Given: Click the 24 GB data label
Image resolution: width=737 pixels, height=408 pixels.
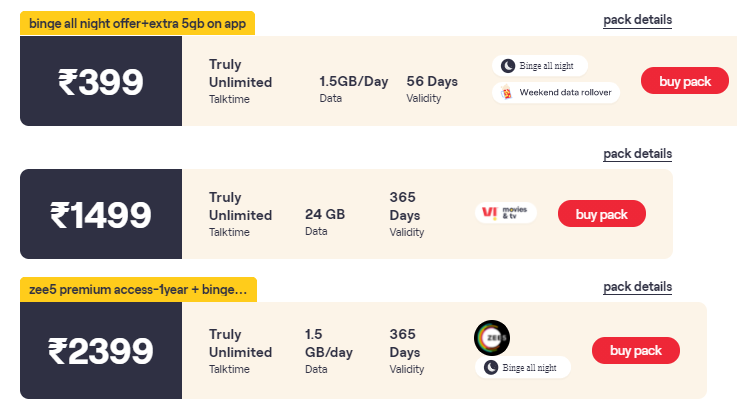Looking at the screenshot, I should pyautogui.click(x=325, y=214).
